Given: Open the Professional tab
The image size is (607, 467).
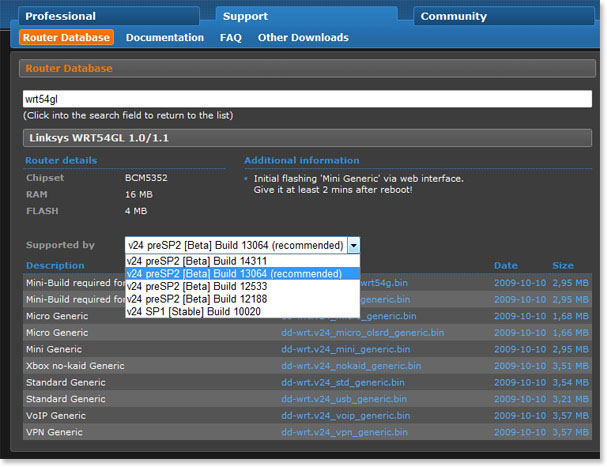Looking at the screenshot, I should [108, 16].
